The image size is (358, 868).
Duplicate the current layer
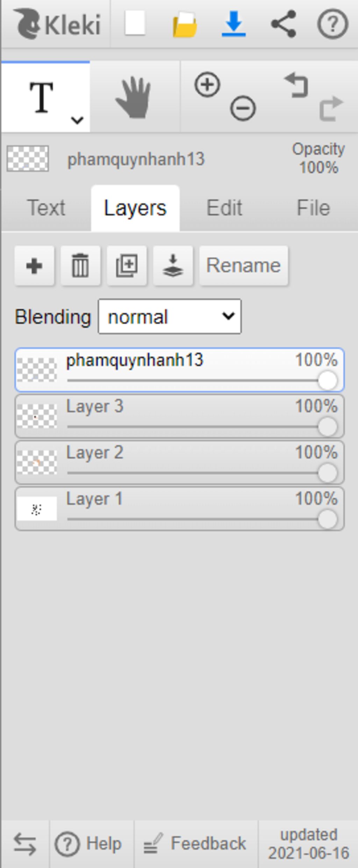[127, 266]
